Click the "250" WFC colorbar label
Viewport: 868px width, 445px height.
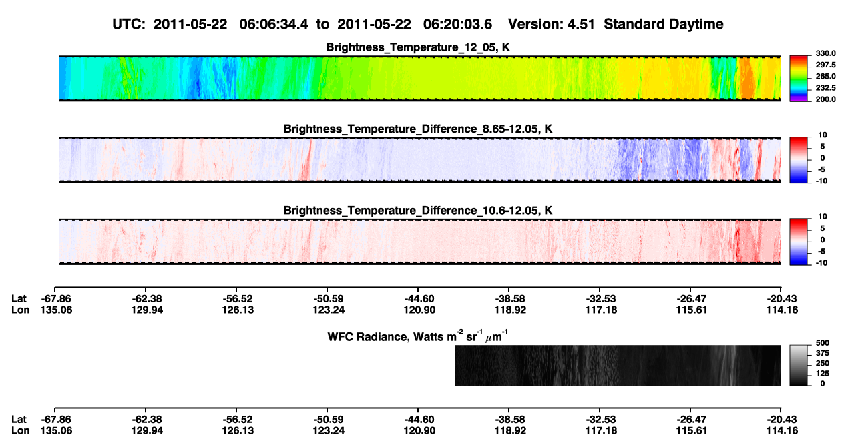823,364
